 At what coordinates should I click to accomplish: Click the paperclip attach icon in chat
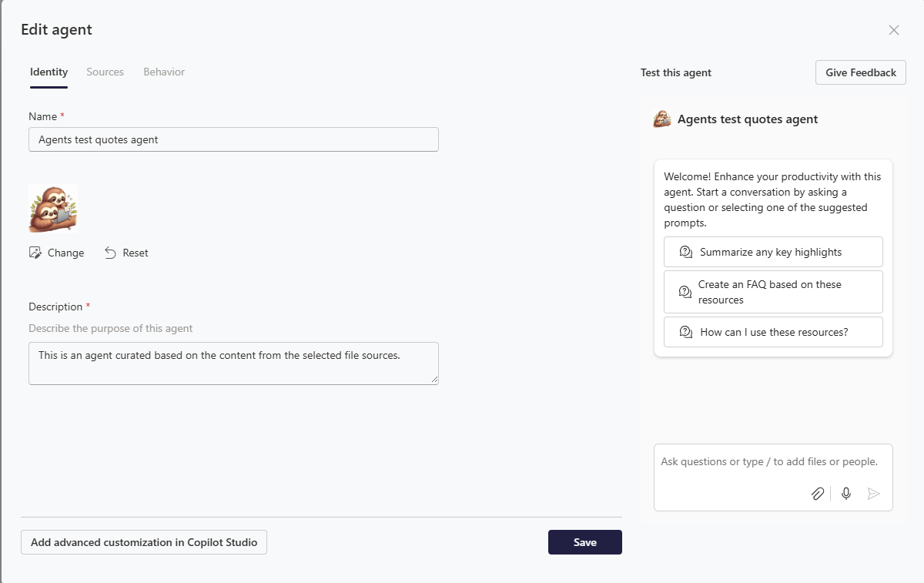coord(818,494)
